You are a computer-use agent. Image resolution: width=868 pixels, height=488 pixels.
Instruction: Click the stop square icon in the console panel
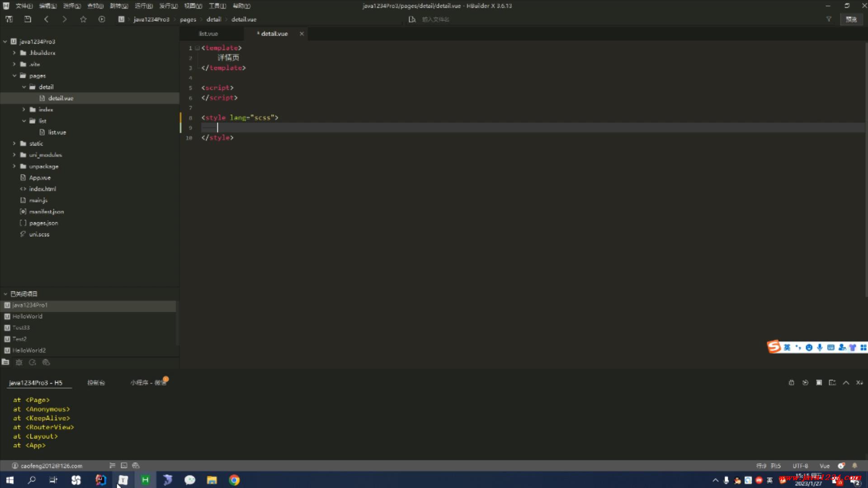[x=819, y=383]
